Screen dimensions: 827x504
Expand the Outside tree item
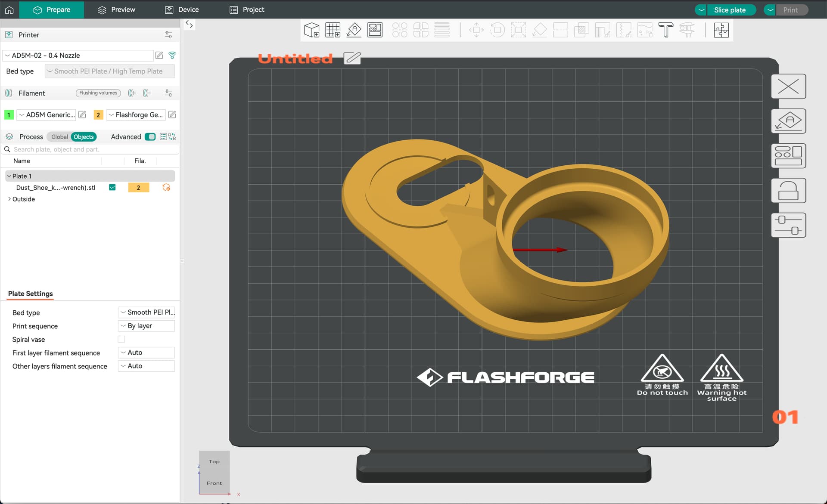[x=9, y=199]
